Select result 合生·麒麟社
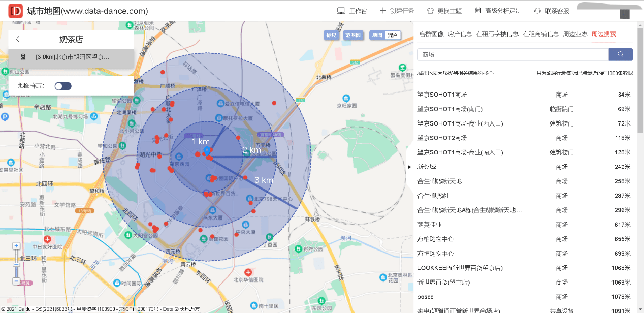The height and width of the screenshot is (313, 644). click(524, 196)
